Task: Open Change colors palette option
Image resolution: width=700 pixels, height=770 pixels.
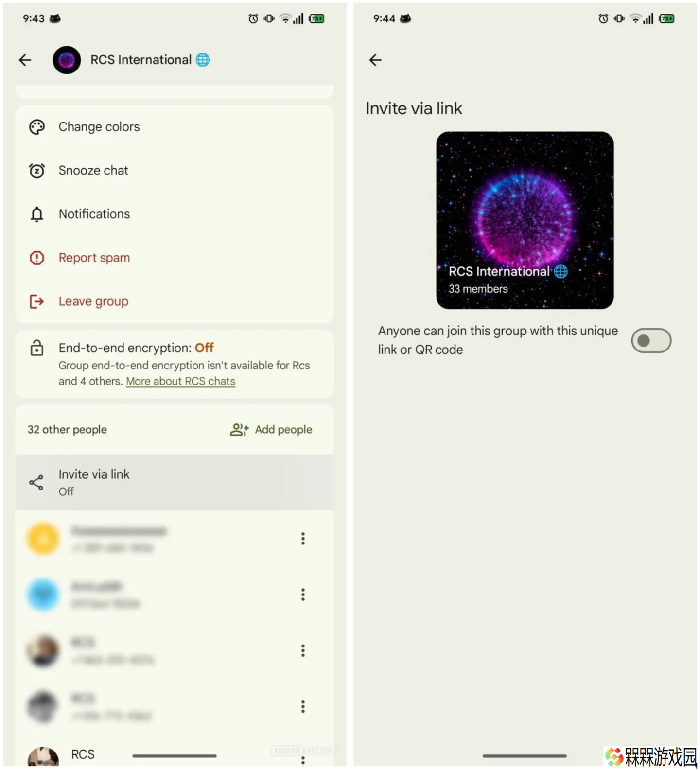Action: coord(175,127)
